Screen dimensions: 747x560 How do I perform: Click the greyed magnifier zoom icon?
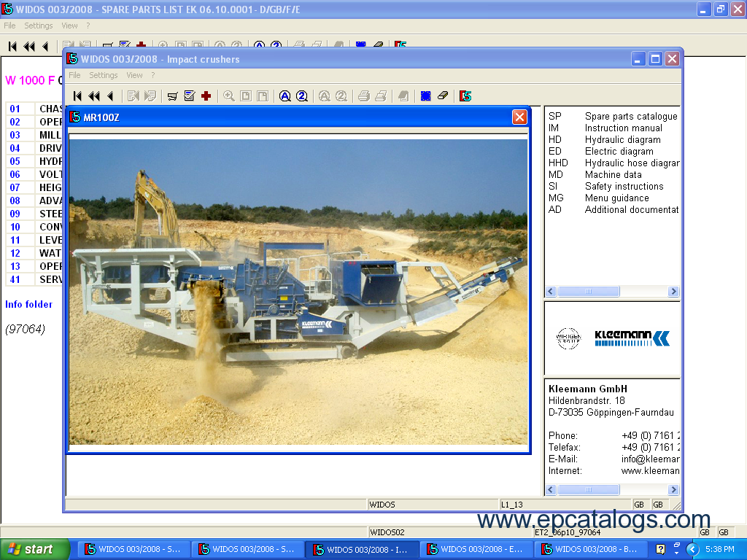point(228,96)
